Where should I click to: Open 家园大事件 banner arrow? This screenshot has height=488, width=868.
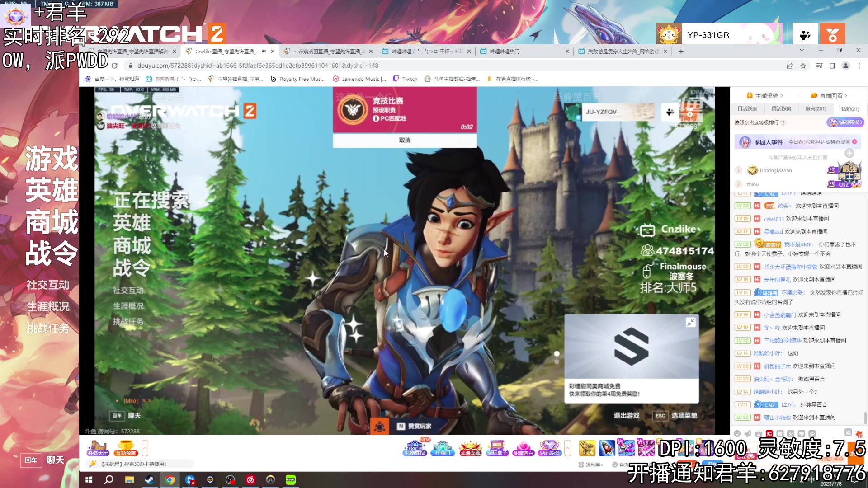tap(854, 141)
